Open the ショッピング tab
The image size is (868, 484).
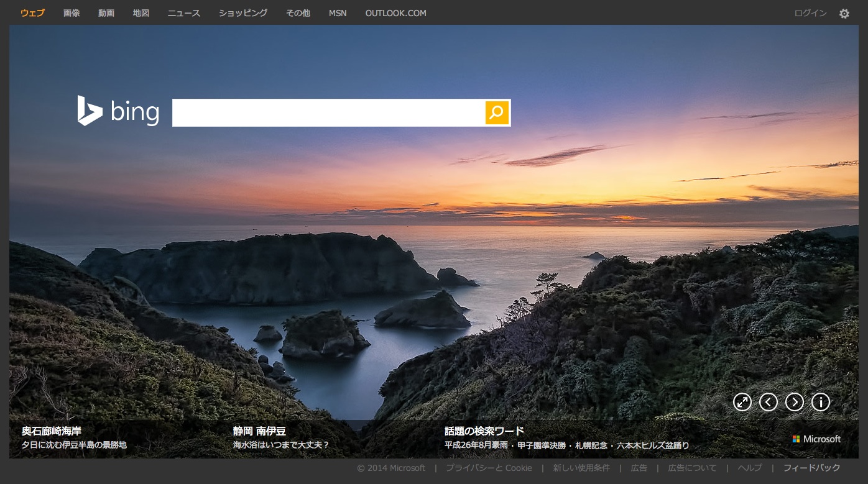tap(243, 13)
